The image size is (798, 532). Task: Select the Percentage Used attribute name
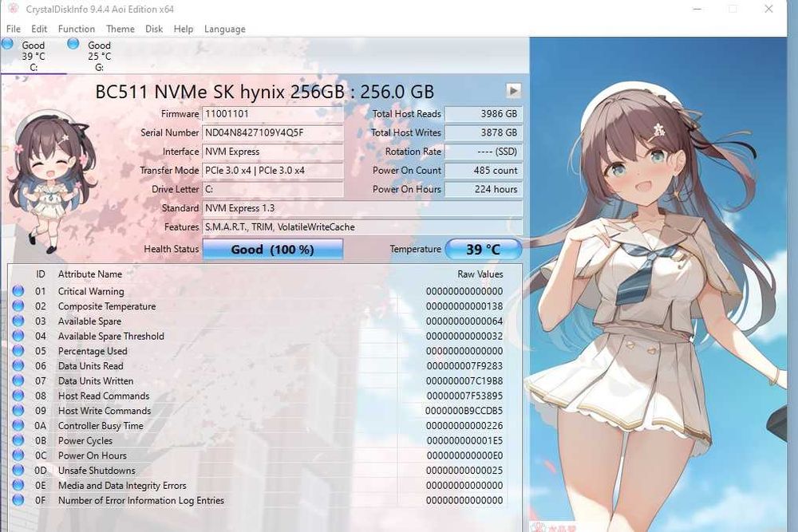pos(93,351)
